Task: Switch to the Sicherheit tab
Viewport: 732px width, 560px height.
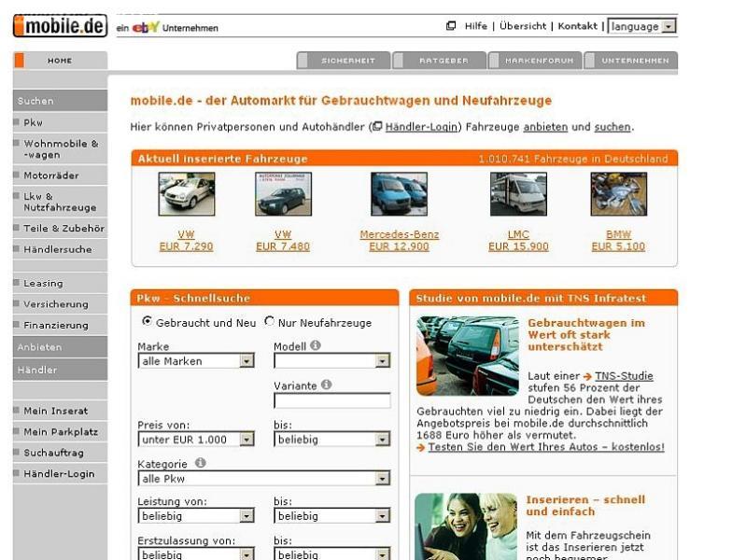Action: 342,61
